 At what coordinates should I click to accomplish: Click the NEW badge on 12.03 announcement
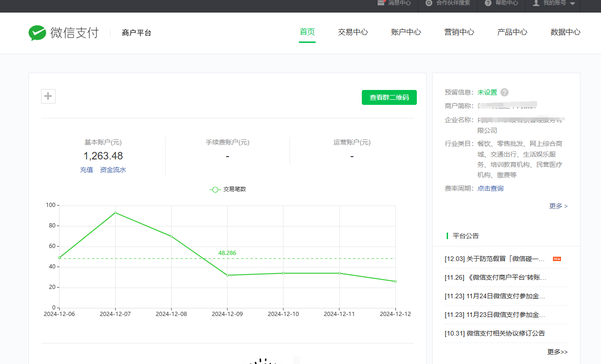click(557, 259)
